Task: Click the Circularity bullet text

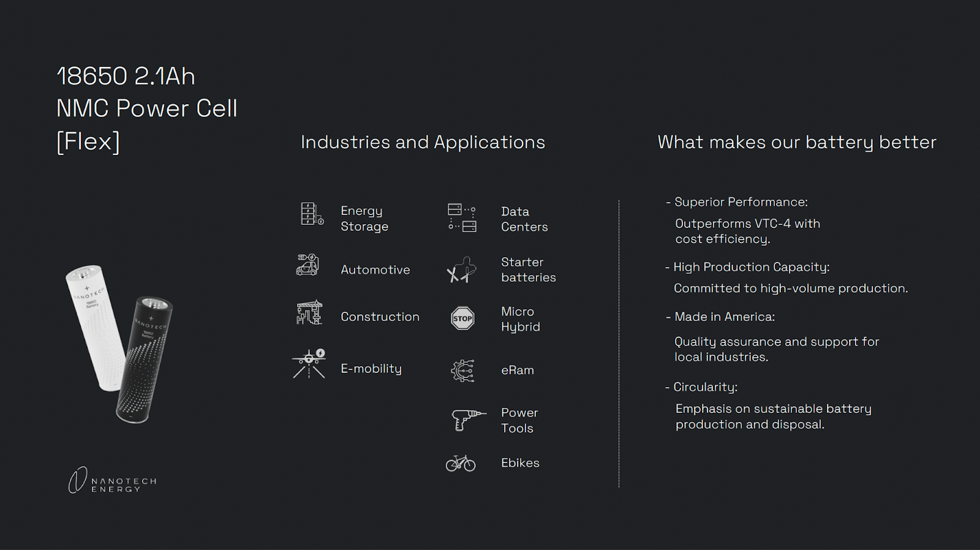Action: pos(705,387)
